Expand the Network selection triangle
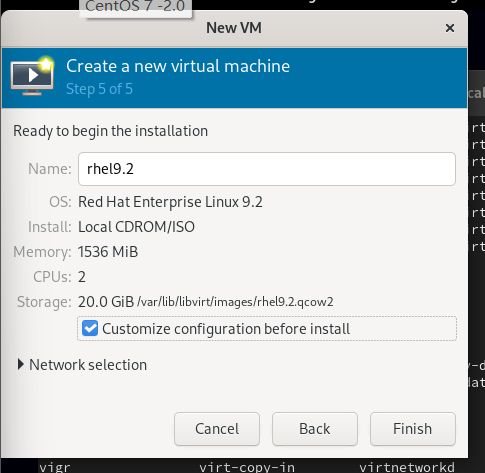 (x=21, y=365)
